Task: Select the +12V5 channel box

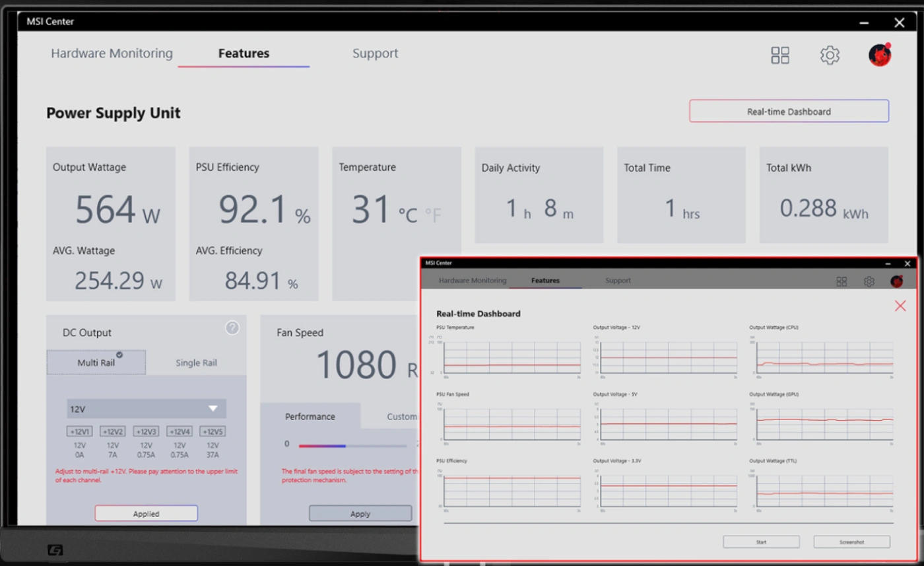Action: coord(212,431)
